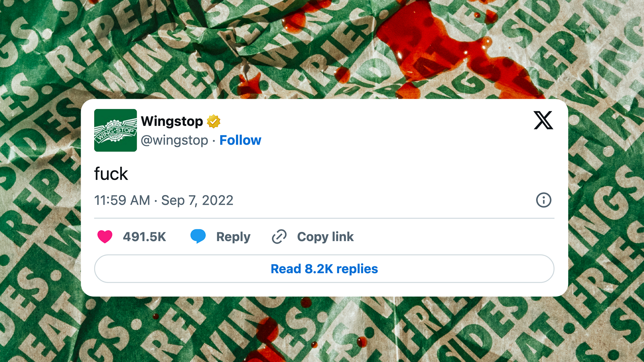Click the gold verified checkmark badge
The width and height of the screenshot is (644, 362).
pos(214,121)
